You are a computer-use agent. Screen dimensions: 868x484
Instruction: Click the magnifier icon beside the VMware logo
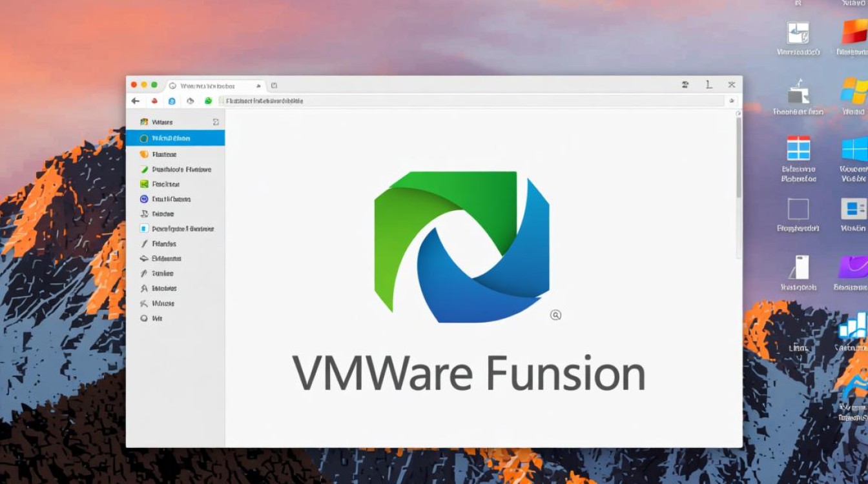pos(555,315)
